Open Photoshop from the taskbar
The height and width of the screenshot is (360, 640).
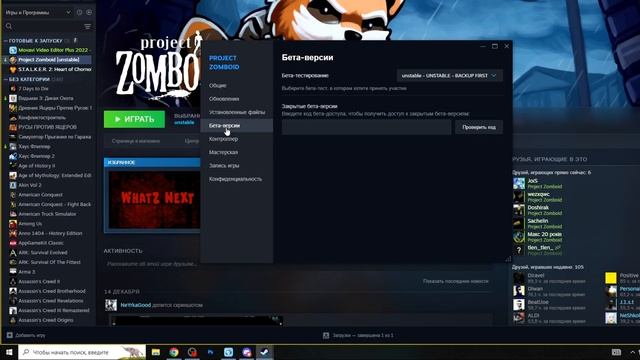click(x=210, y=352)
